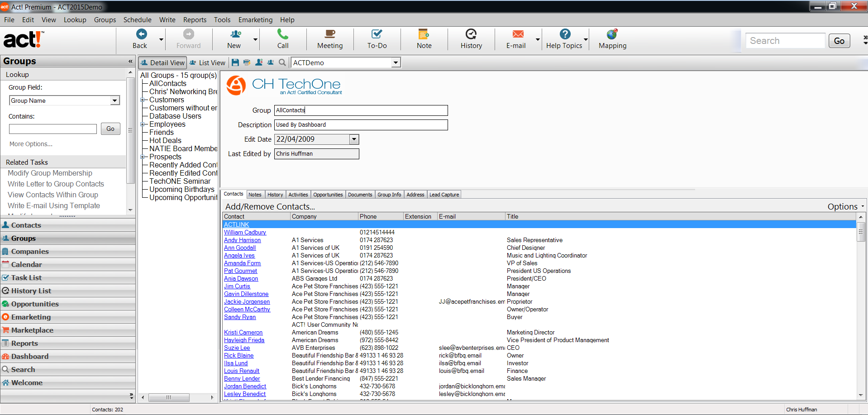
Task: Open Opportunities in the navigation bar
Action: [x=68, y=304]
